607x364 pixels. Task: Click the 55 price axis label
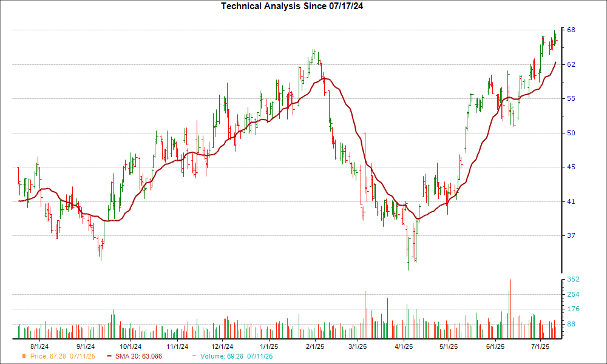pyautogui.click(x=571, y=99)
